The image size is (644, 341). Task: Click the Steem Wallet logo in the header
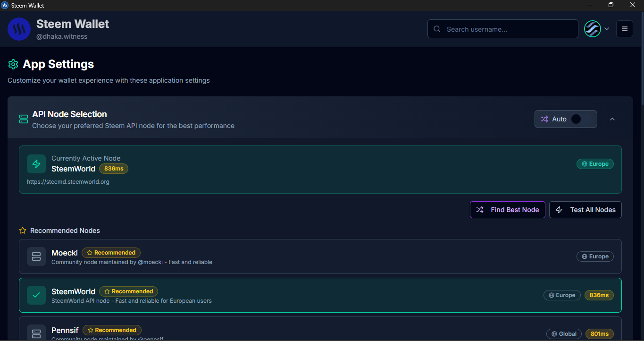[x=19, y=29]
